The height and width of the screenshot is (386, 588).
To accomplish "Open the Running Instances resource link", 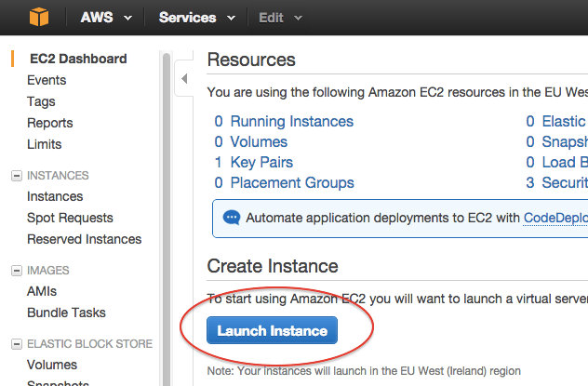I will [292, 122].
